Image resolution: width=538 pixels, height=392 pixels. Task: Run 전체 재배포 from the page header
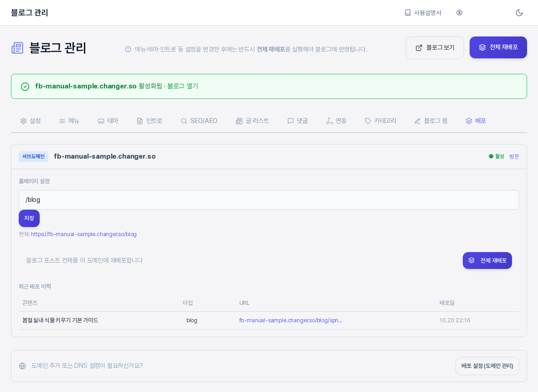pos(498,47)
